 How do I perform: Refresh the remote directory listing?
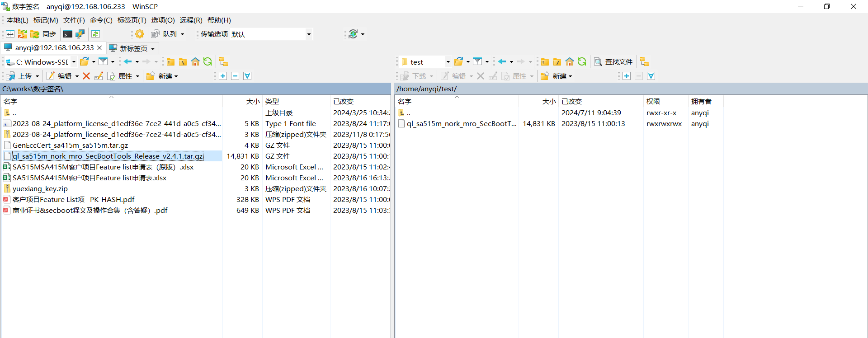[582, 62]
